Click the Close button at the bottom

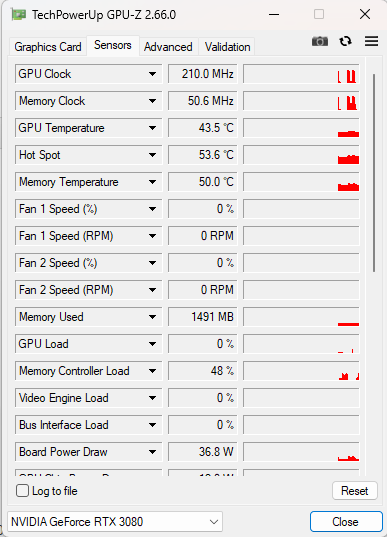click(x=346, y=522)
